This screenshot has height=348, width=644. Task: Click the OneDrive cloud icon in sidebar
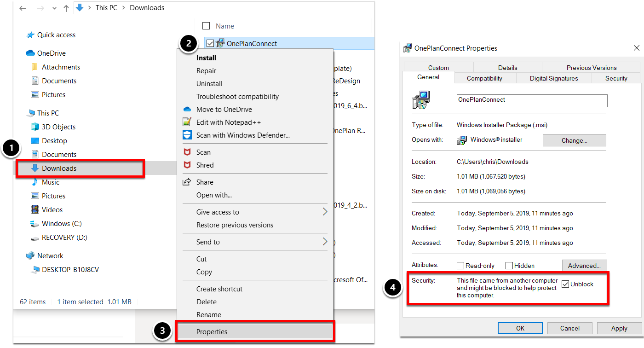click(x=30, y=53)
